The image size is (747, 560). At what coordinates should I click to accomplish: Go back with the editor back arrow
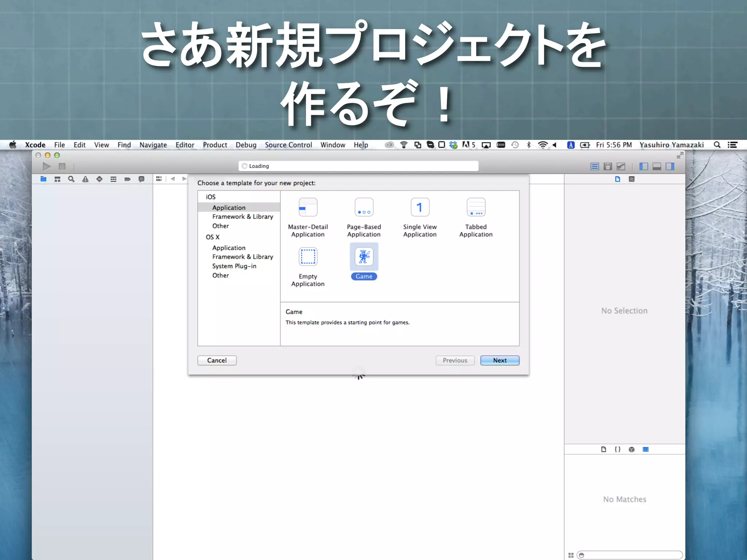tap(173, 179)
